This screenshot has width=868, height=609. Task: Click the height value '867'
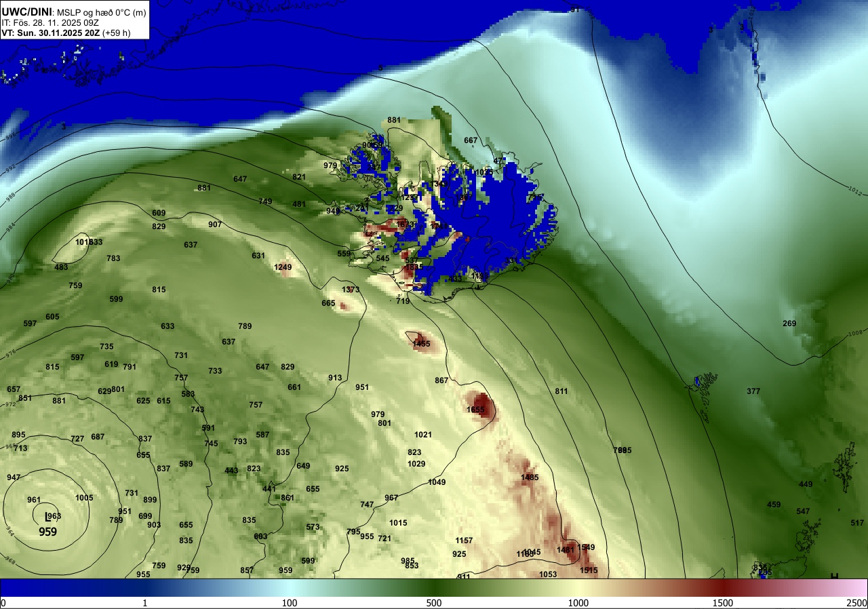click(x=441, y=380)
